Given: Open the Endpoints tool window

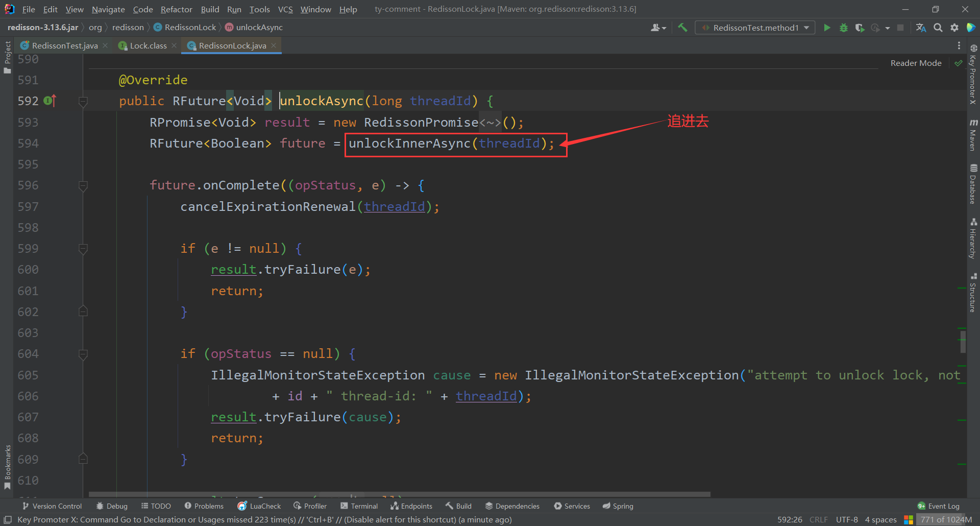Looking at the screenshot, I should point(411,506).
